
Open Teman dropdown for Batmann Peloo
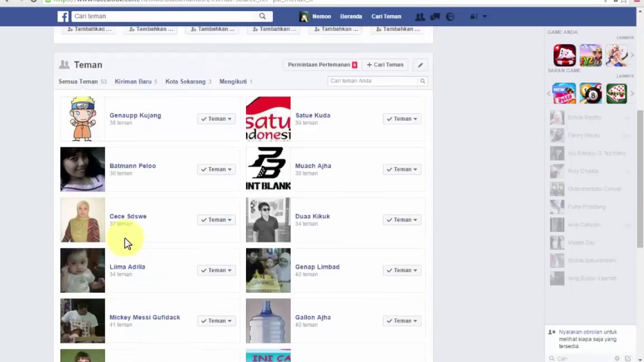(216, 169)
